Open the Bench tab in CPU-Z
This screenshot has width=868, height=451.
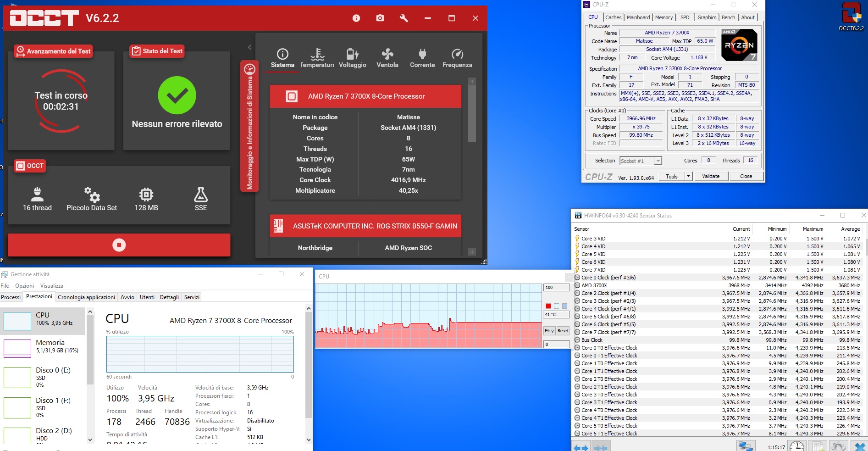pyautogui.click(x=729, y=17)
